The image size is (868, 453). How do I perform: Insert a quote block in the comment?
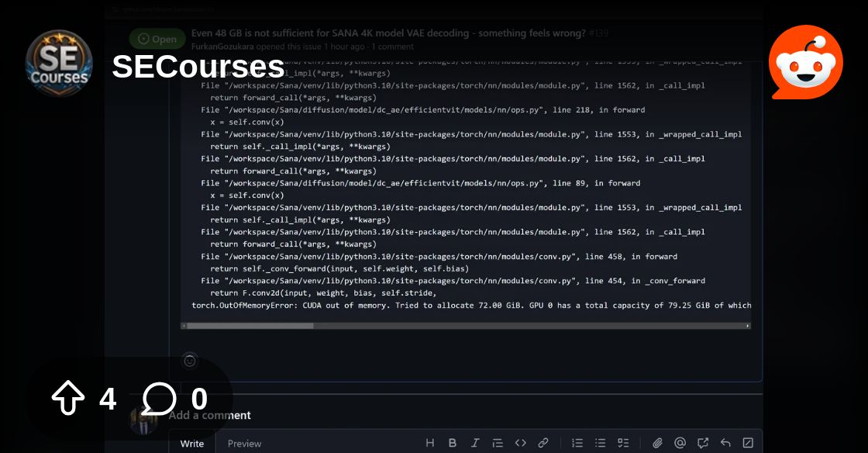[498, 443]
